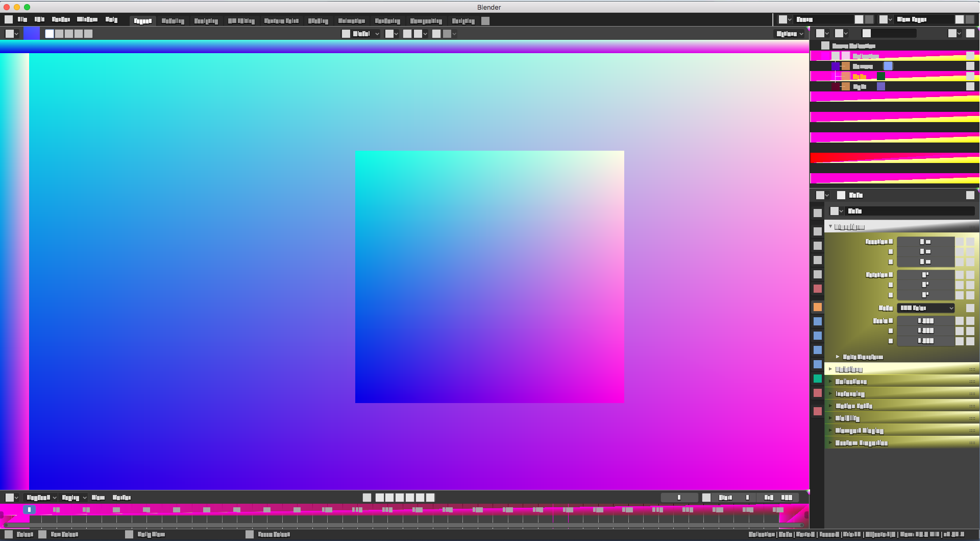Open the Object Constraints tab icon
Image resolution: width=980 pixels, height=541 pixels.
point(818,364)
